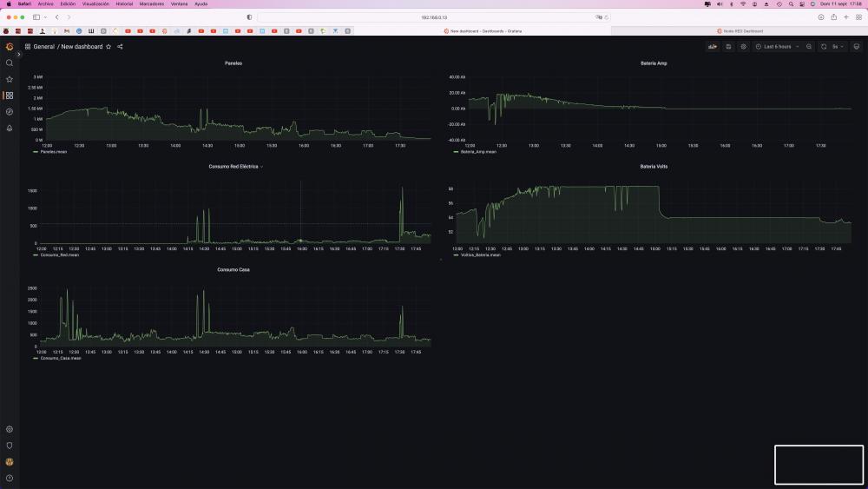Open Wikipedia favorite in bookmarks bar

coord(91,31)
